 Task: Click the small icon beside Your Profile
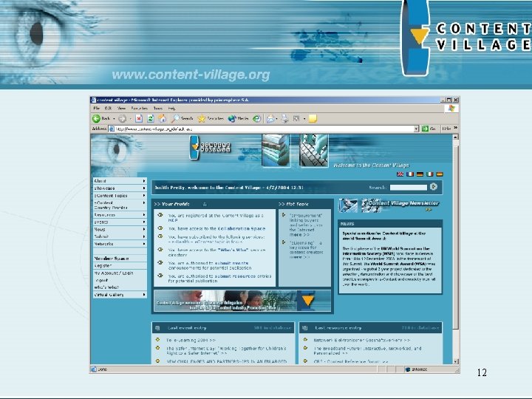click(x=205, y=204)
